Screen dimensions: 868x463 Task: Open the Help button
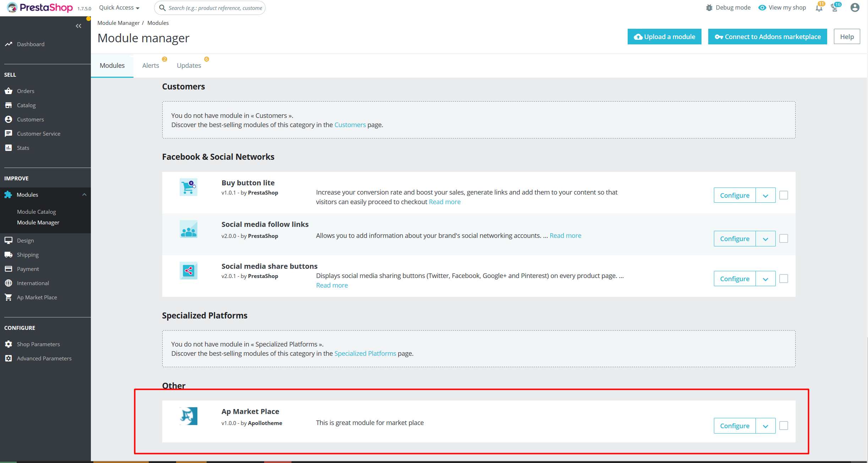pos(847,37)
